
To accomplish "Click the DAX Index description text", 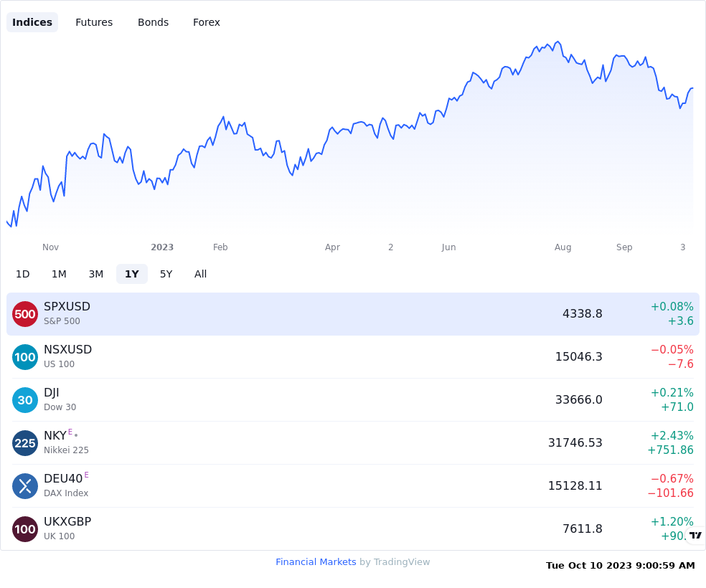I will (x=66, y=493).
